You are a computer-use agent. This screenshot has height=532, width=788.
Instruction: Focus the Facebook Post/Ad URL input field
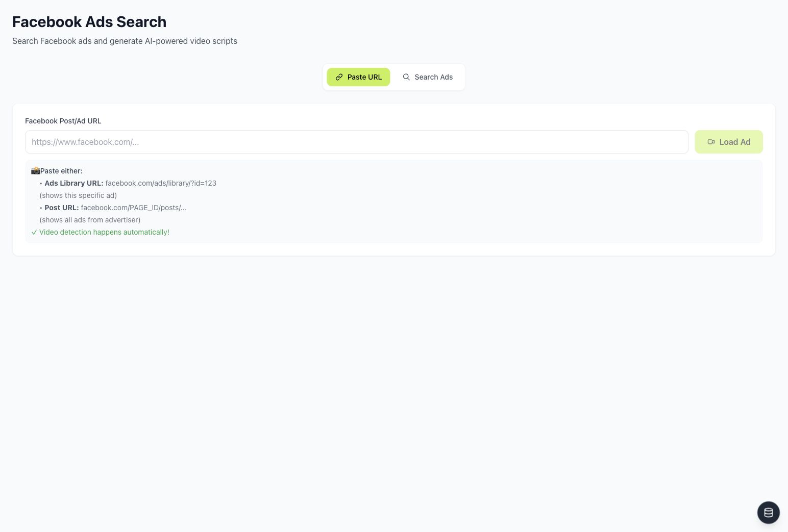[357, 142]
